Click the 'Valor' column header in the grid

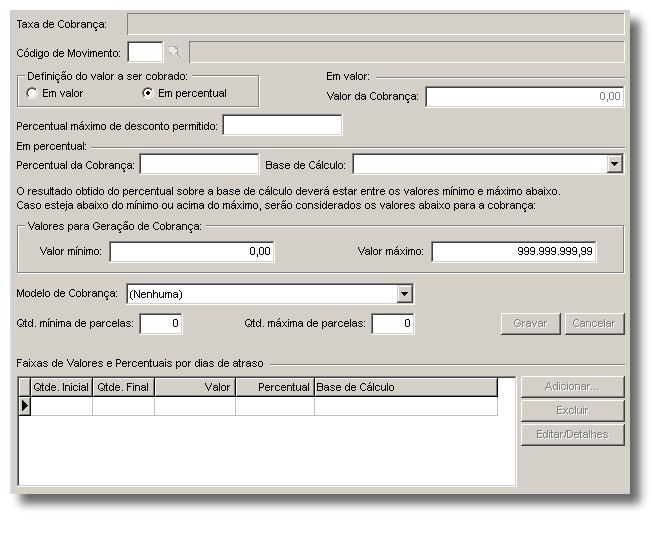click(x=195, y=387)
